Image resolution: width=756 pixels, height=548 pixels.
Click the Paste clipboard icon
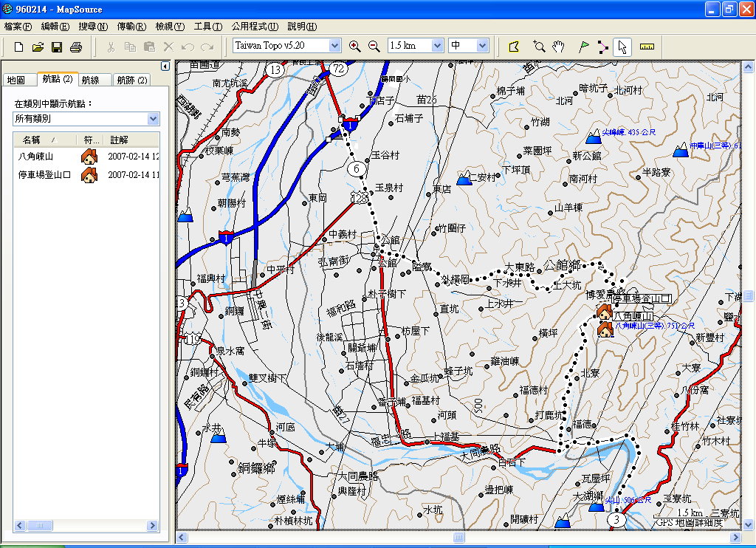pos(149,47)
